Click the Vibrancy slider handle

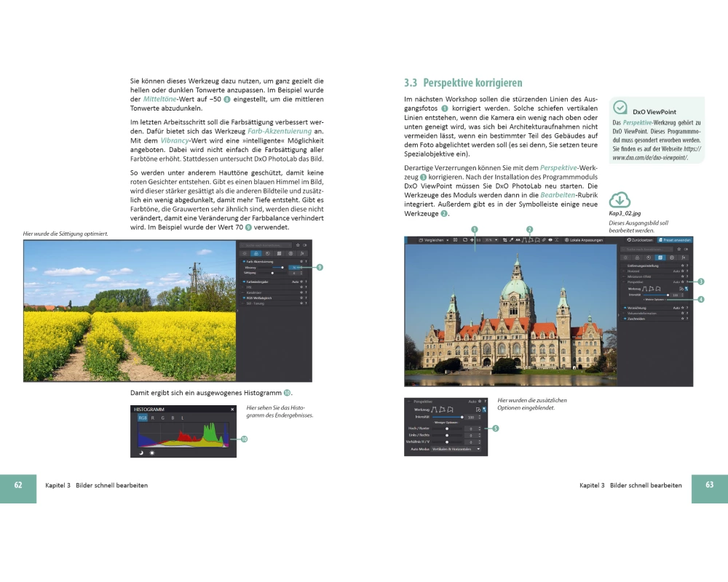coord(282,267)
